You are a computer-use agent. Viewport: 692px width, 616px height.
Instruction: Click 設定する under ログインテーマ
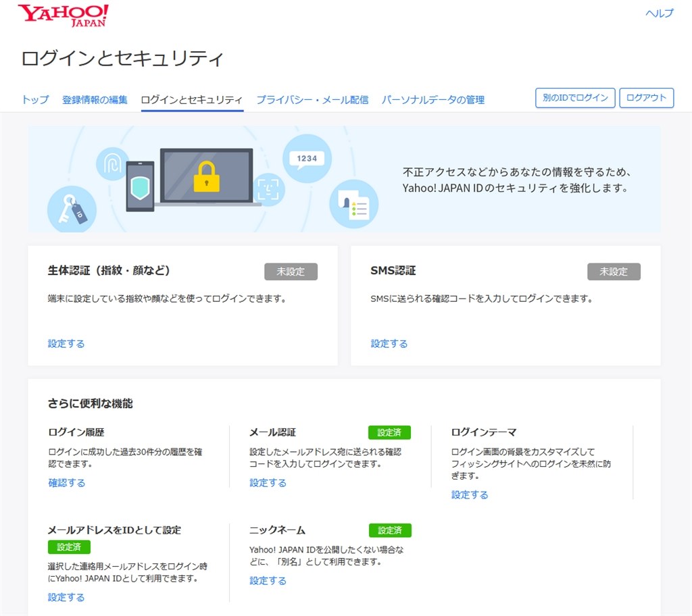point(468,494)
